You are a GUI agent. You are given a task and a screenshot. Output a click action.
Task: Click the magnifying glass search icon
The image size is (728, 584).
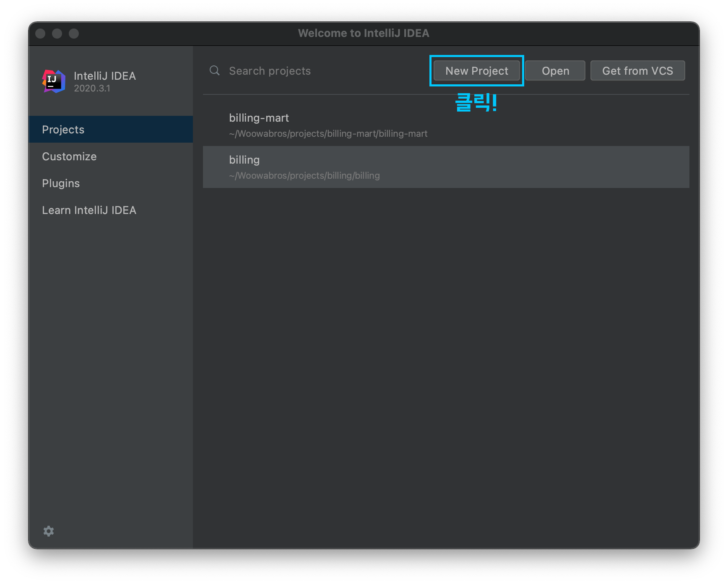point(215,70)
